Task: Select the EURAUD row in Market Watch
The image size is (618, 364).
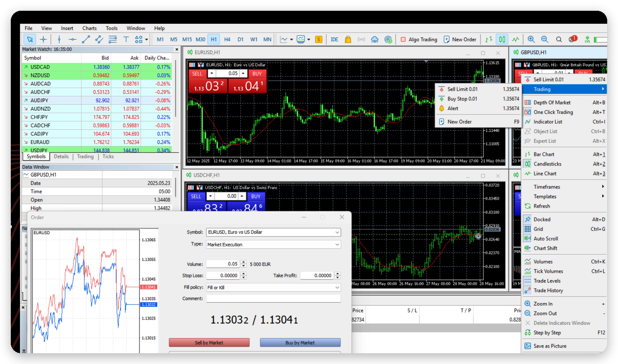Action: pyautogui.click(x=97, y=142)
